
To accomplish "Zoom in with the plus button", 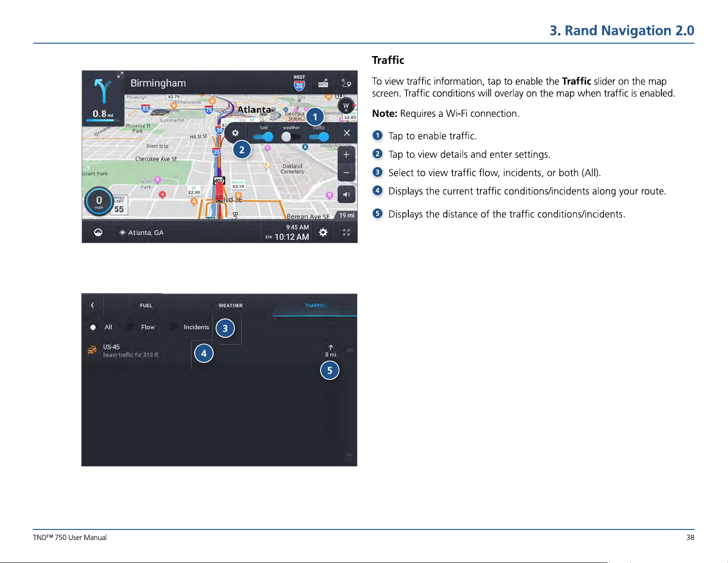I will 346,155.
